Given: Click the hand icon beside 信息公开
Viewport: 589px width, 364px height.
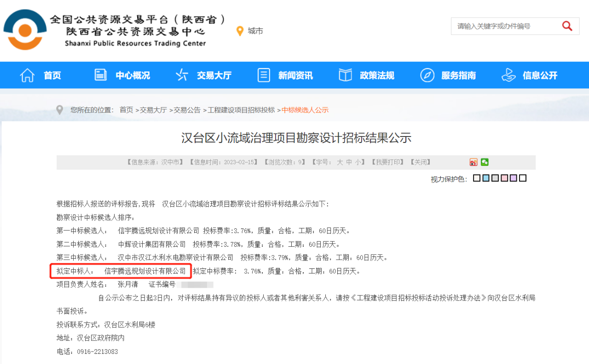Looking at the screenshot, I should point(508,75).
